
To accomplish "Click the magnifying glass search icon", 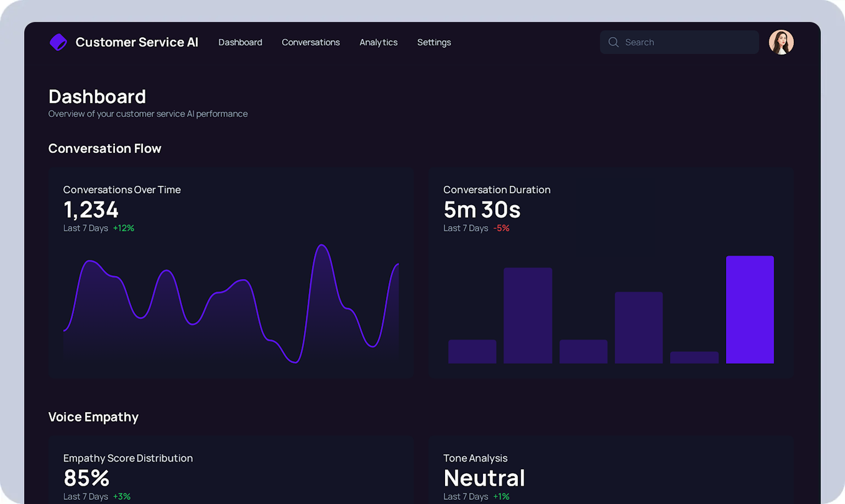I will (x=613, y=42).
